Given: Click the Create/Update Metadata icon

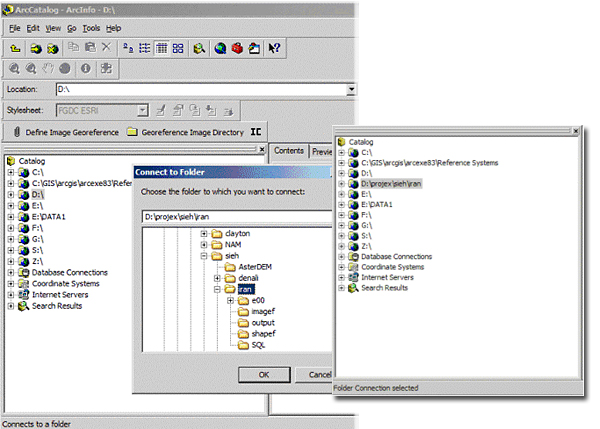Looking at the screenshot, I should pos(195,111).
